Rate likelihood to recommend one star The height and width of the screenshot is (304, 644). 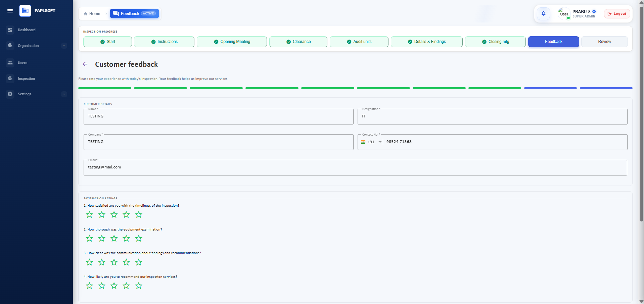tap(89, 286)
